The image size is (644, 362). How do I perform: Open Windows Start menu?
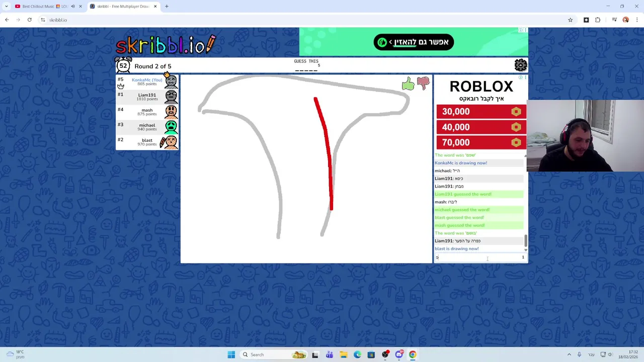tap(231, 354)
